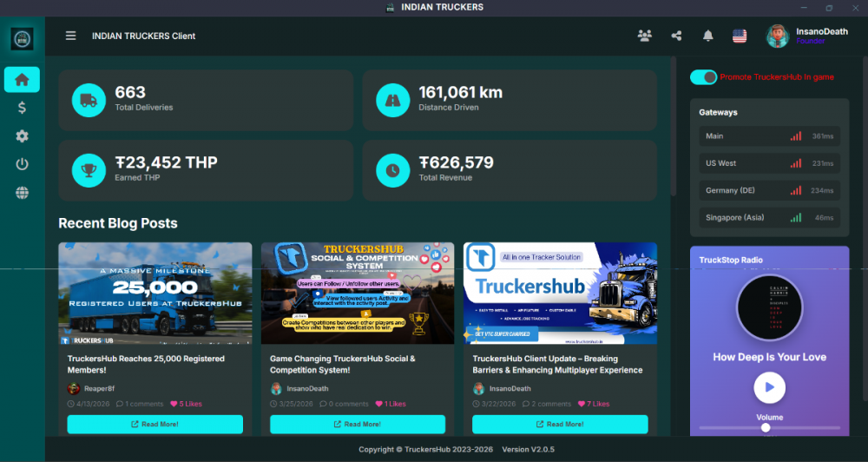
Task: Toggle Promote TruckersHub in game switch
Action: 704,77
